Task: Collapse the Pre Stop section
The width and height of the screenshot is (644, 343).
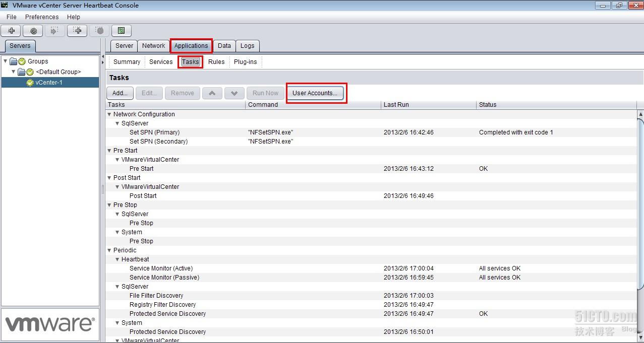Action: click(109, 205)
